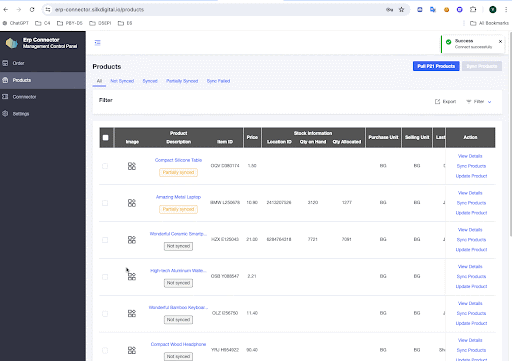Viewport: 512px width, 361px height.
Task: Select the Connector sidebar icon
Action: pyautogui.click(x=5, y=97)
